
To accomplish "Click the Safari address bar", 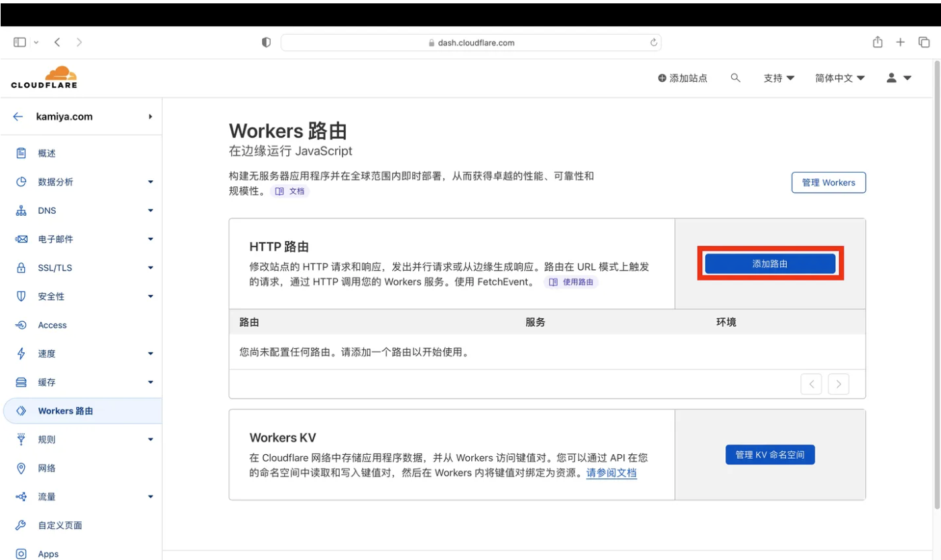I will [470, 42].
